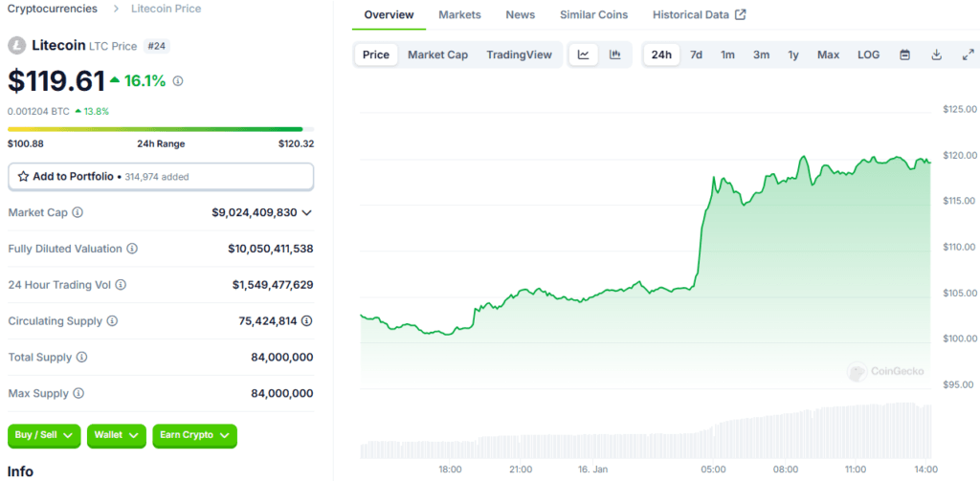Open the Markets tab
980x481 pixels.
(460, 14)
